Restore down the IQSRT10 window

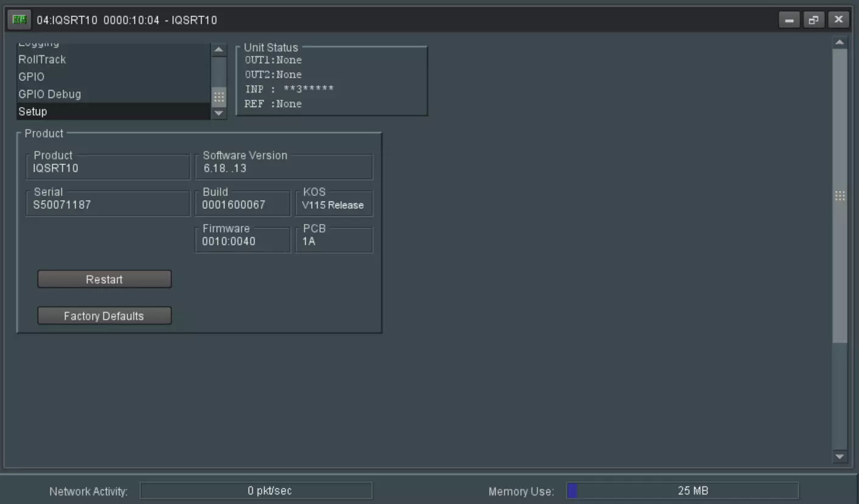pyautogui.click(x=813, y=20)
